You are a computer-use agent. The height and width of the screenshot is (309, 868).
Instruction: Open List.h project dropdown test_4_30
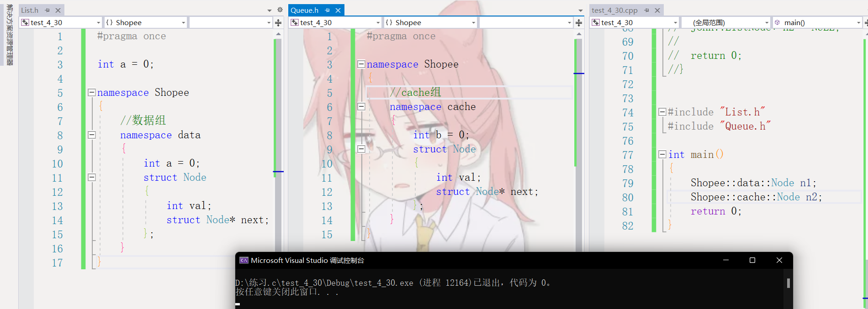point(61,22)
